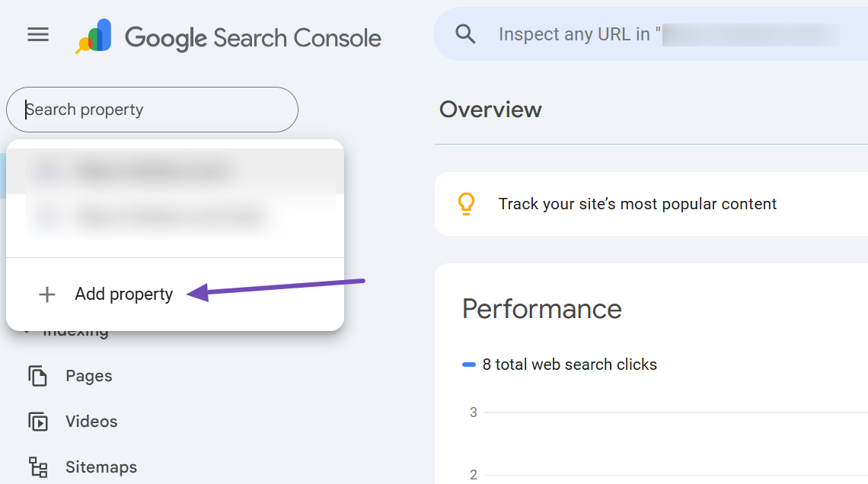
Task: Click Add property
Action: coord(123,295)
